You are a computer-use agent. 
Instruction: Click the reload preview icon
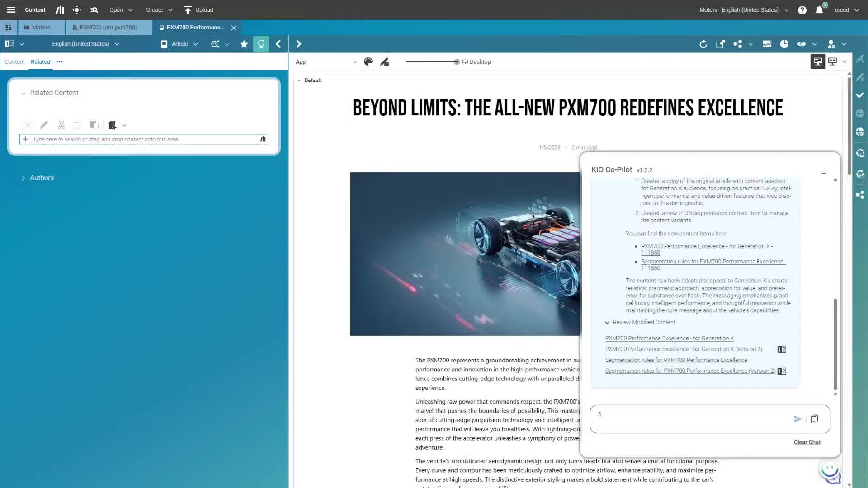[703, 44]
